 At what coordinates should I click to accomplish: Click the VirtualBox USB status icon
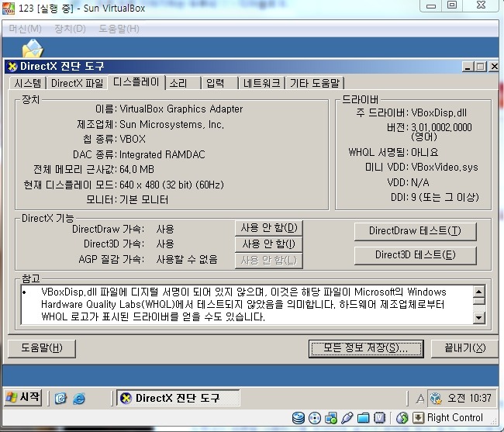pos(347,418)
